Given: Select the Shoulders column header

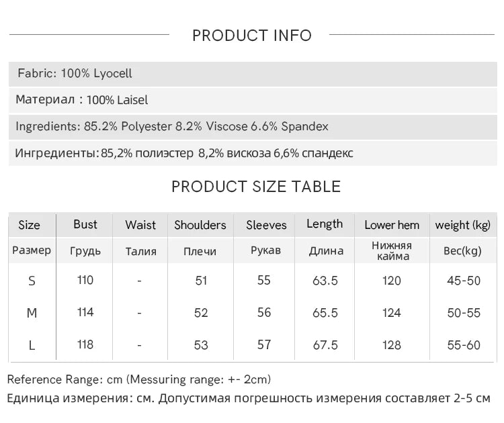Looking at the screenshot, I should click(x=200, y=225).
